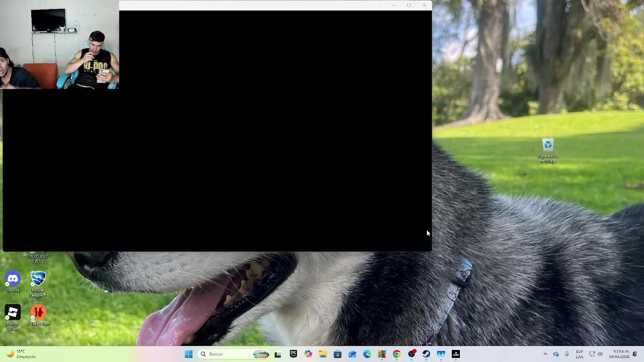Image resolution: width=644 pixels, height=362 pixels.
Task: Open Task View from the taskbar
Action: tap(278, 354)
